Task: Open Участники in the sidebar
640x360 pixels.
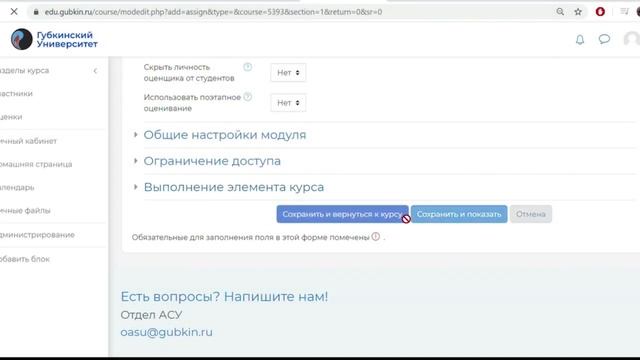Action: click(16, 93)
